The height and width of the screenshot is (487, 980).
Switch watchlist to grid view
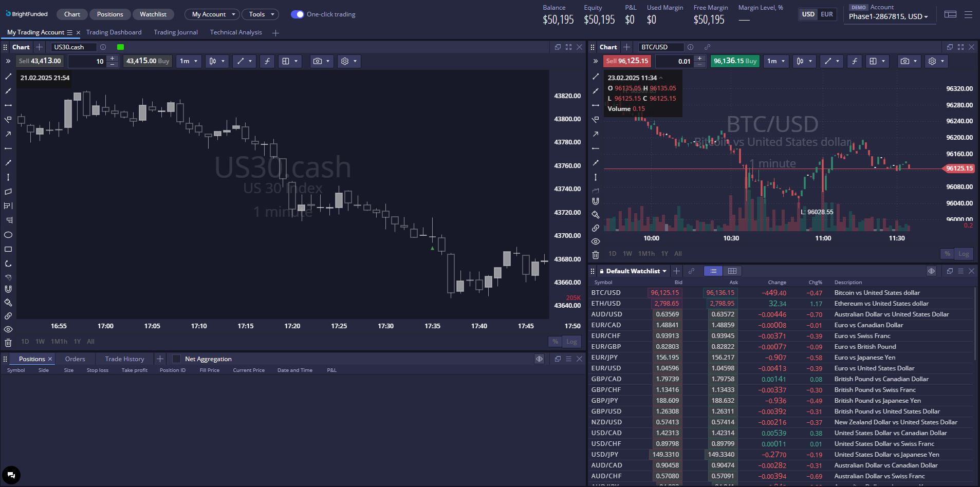(x=732, y=271)
